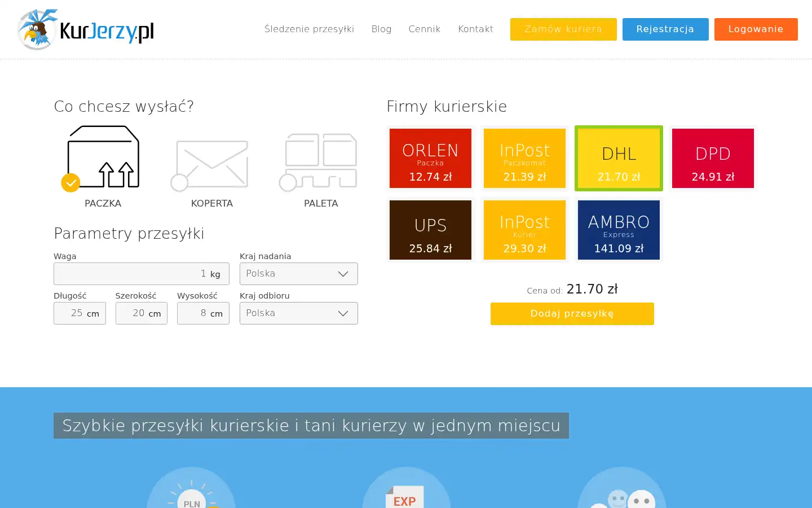Choose the DPD 24.91 zł tile

coord(713,158)
